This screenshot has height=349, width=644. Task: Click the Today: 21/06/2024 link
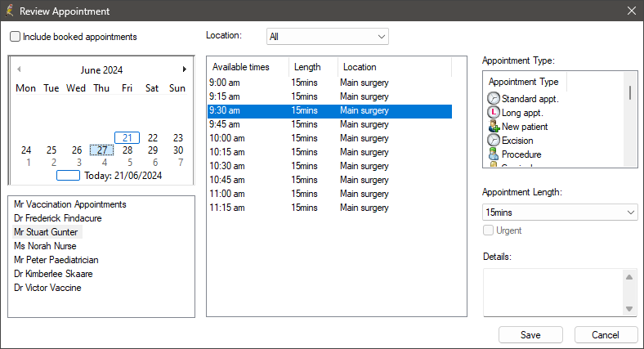point(123,176)
